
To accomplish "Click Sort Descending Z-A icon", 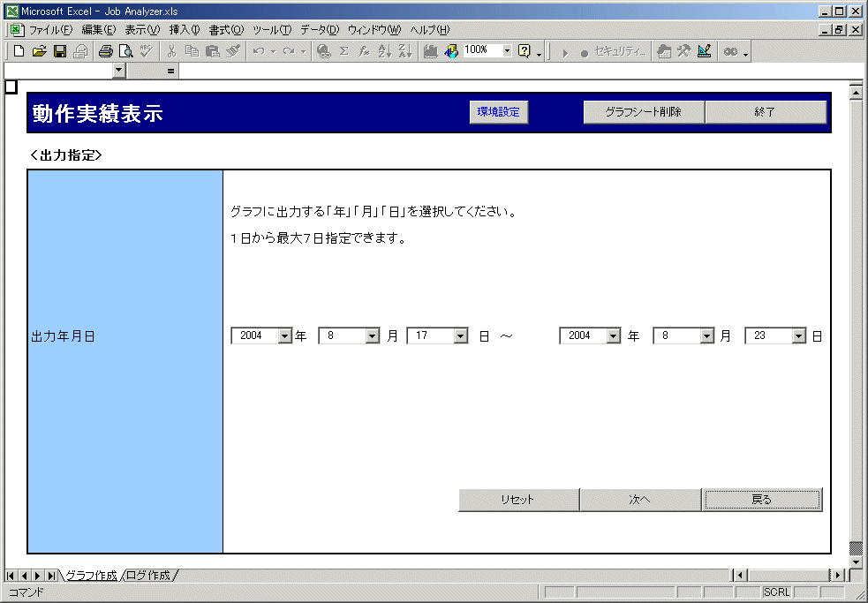I will tap(405, 51).
